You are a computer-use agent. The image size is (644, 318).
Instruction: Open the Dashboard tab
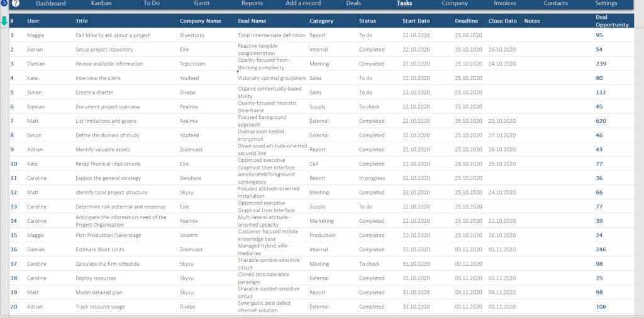pyautogui.click(x=50, y=4)
